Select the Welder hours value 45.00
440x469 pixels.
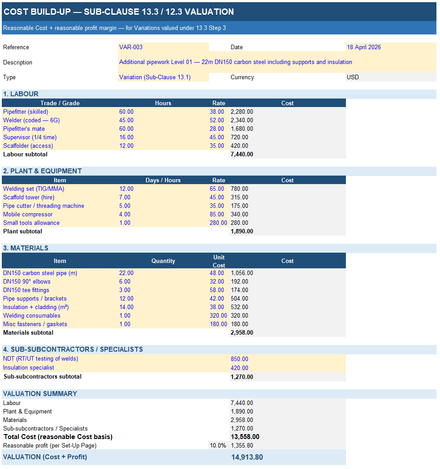pyautogui.click(x=126, y=120)
